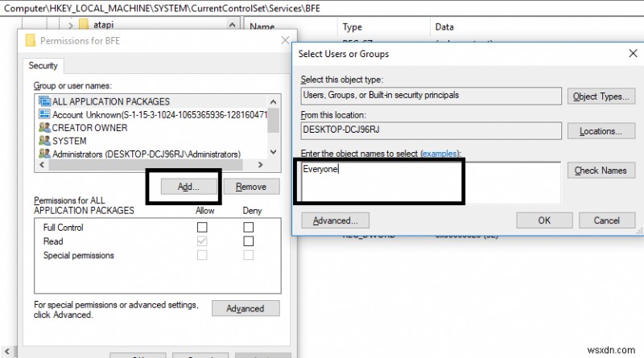
Task: Click the Account Unknown icon
Action: tap(44, 114)
